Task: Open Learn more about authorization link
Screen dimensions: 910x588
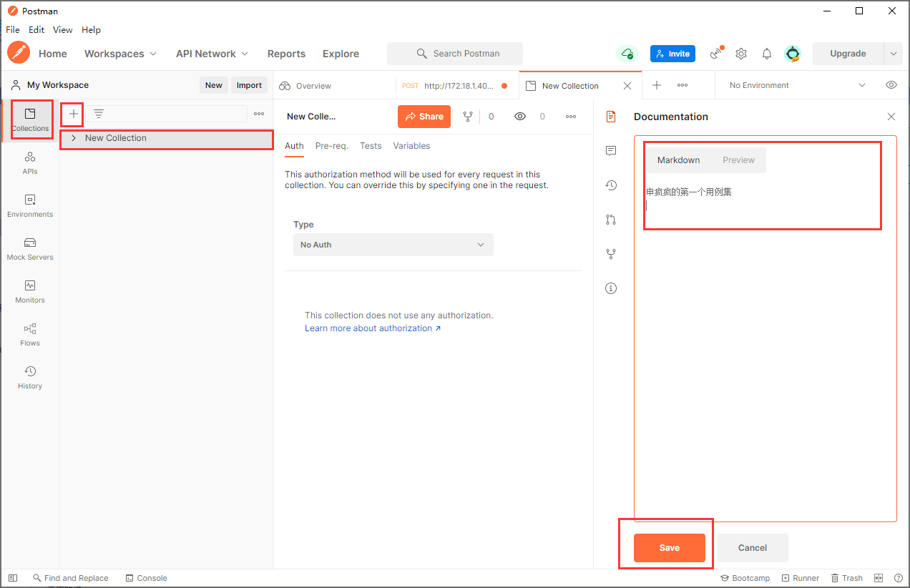Action: point(373,328)
